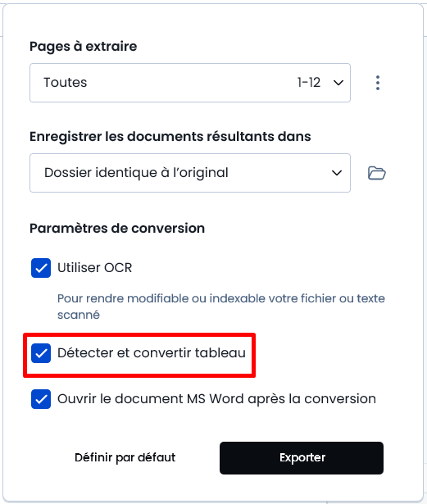
Task: Click the Ouvrir le document MS Word label
Action: pyautogui.click(x=216, y=399)
